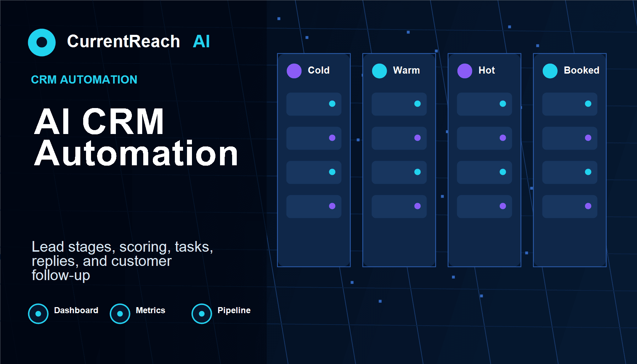Open the Dashboard label
Image resolution: width=637 pixels, height=364 pixels.
coord(76,310)
